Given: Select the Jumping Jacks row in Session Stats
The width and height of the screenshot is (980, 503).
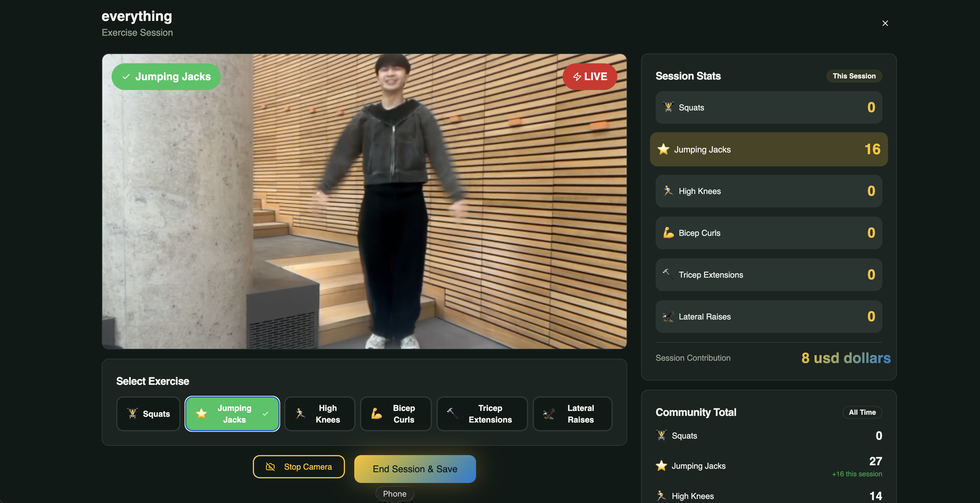Looking at the screenshot, I should pos(768,149).
